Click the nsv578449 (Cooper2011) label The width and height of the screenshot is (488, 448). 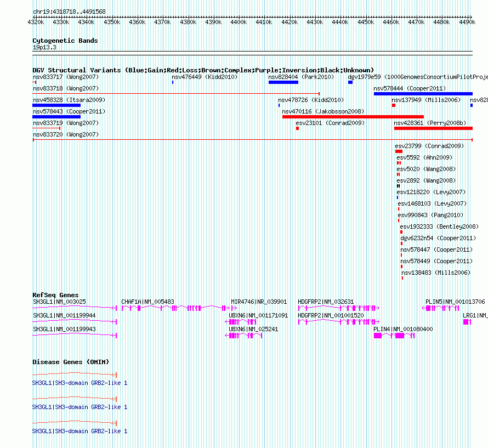[x=436, y=261]
